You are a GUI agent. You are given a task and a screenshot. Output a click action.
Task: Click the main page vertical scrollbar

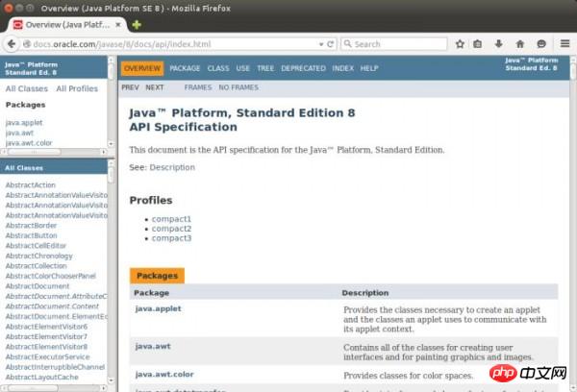pyautogui.click(x=573, y=224)
